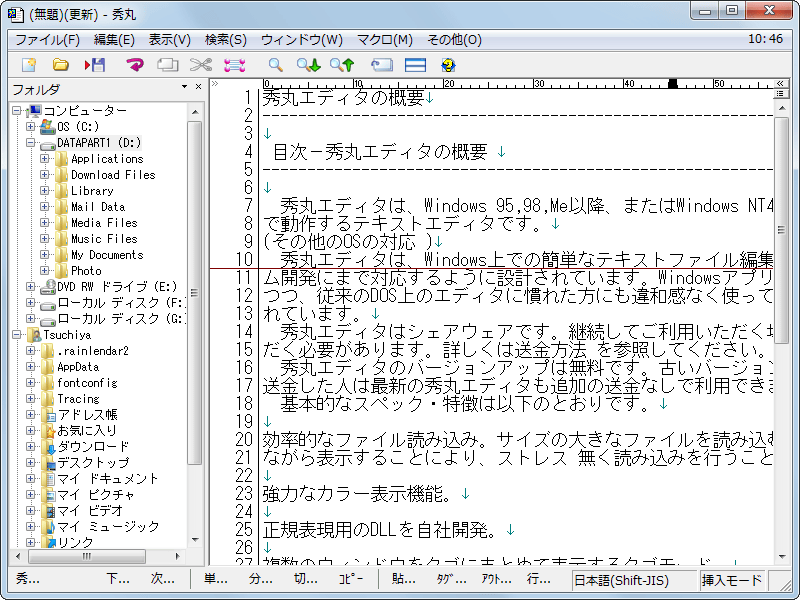Click the 挿入モード status indicator

(x=731, y=580)
